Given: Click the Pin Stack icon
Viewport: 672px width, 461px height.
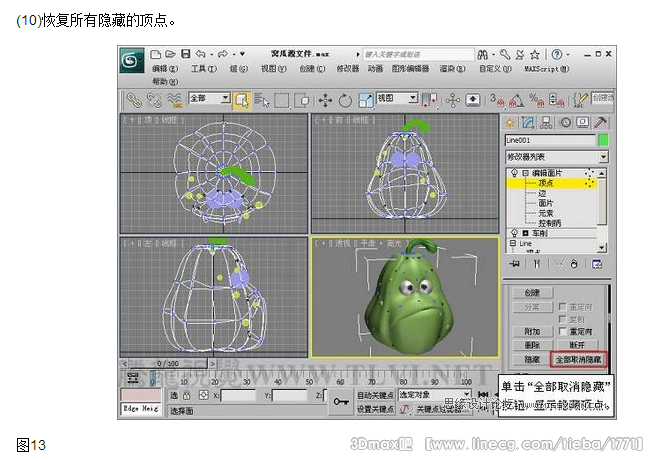Looking at the screenshot, I should (x=515, y=264).
